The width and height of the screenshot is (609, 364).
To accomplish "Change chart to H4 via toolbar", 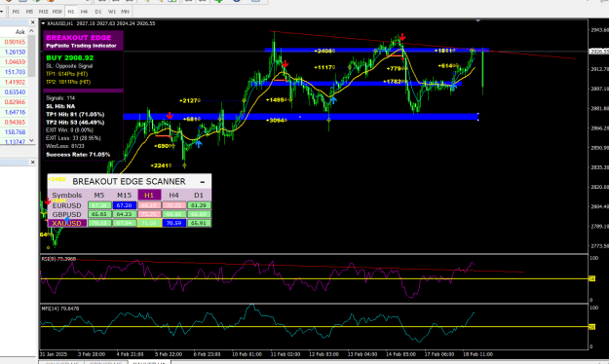I will coord(84,12).
